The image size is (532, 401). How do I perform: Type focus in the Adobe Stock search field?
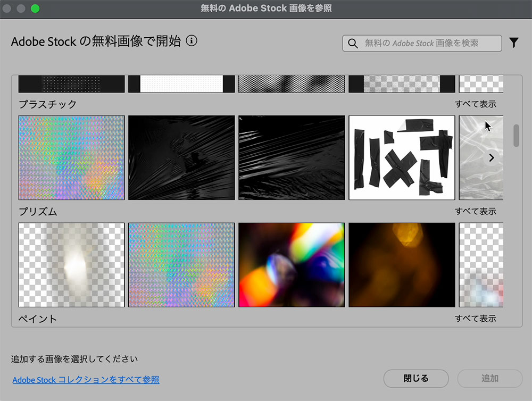pyautogui.click(x=428, y=43)
